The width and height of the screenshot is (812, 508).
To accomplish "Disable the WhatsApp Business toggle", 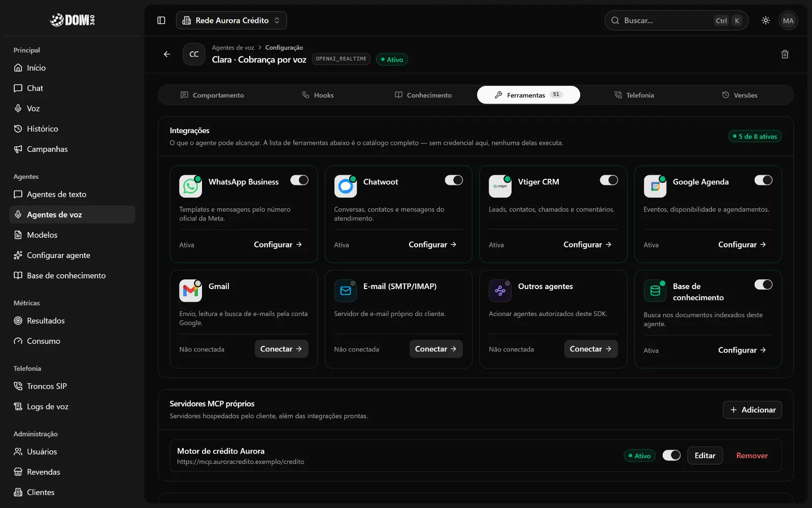I will pos(299,180).
